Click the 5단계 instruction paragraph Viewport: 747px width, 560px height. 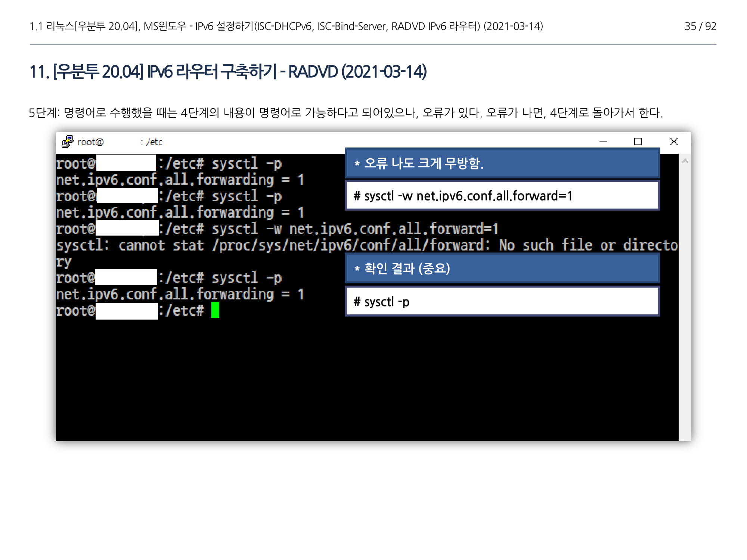click(x=345, y=112)
